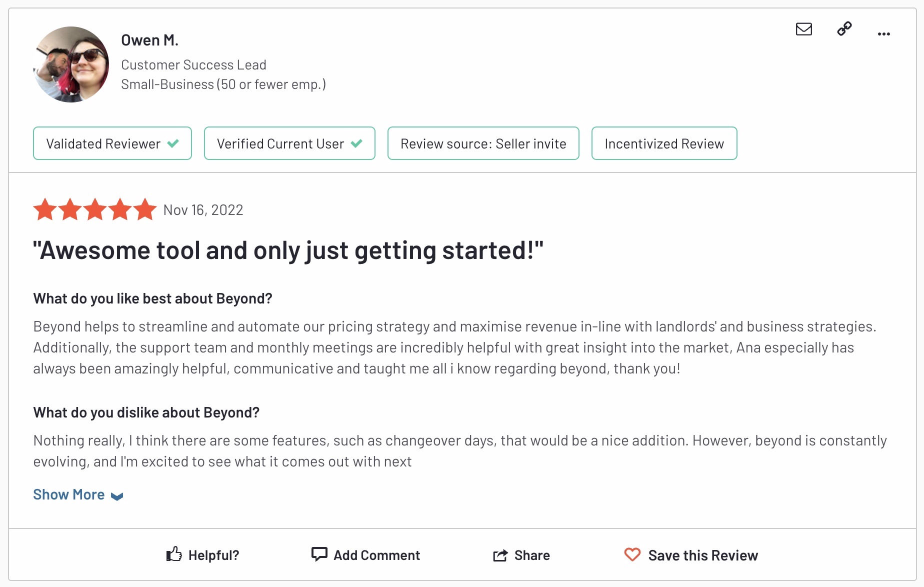
Task: Click the green checkmark on Verified Current User
Action: (x=357, y=143)
